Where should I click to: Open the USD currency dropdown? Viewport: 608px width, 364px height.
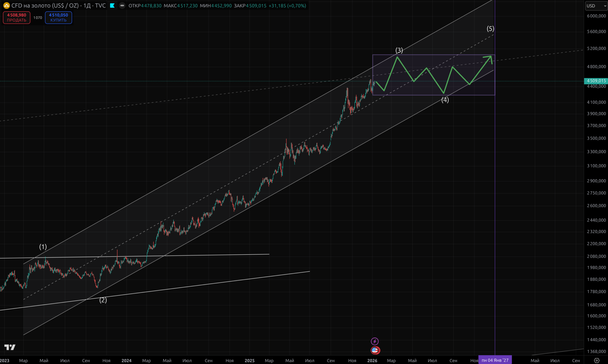pyautogui.click(x=596, y=6)
